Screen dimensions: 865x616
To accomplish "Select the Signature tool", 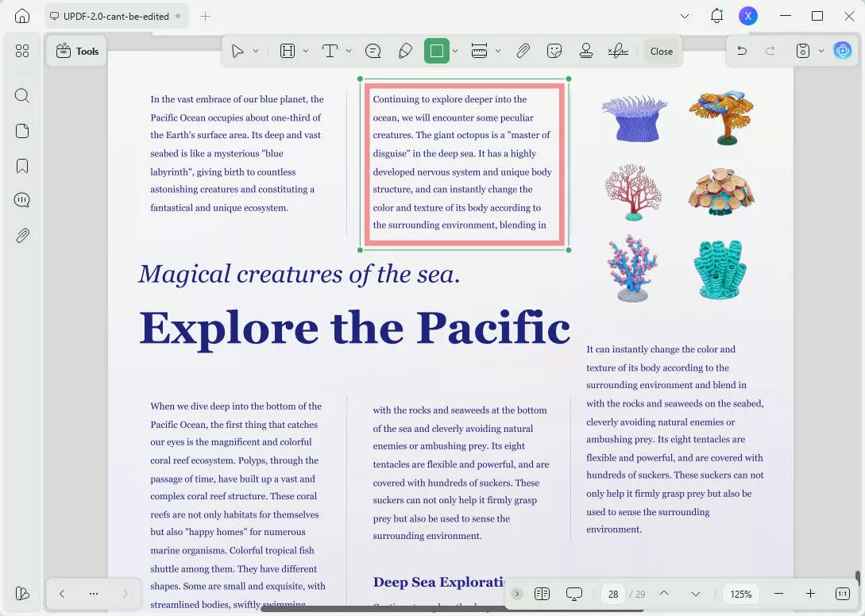I will point(618,51).
